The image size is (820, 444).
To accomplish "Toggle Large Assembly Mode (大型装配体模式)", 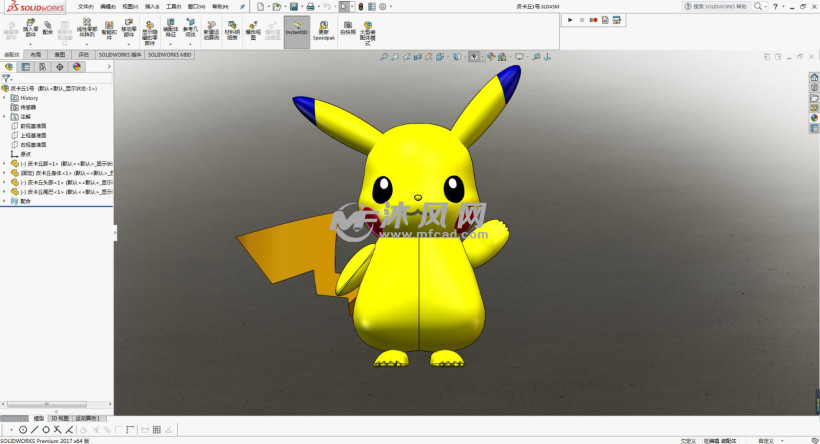I will click(368, 33).
